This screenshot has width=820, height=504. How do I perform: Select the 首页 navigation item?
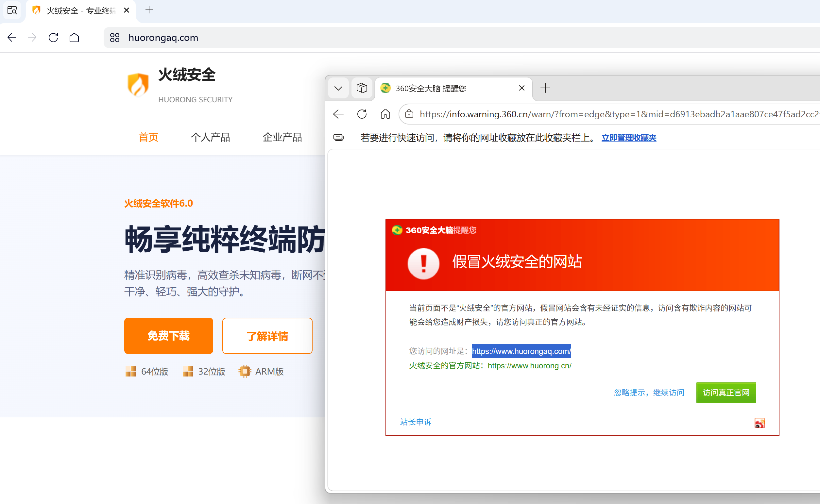[148, 137]
